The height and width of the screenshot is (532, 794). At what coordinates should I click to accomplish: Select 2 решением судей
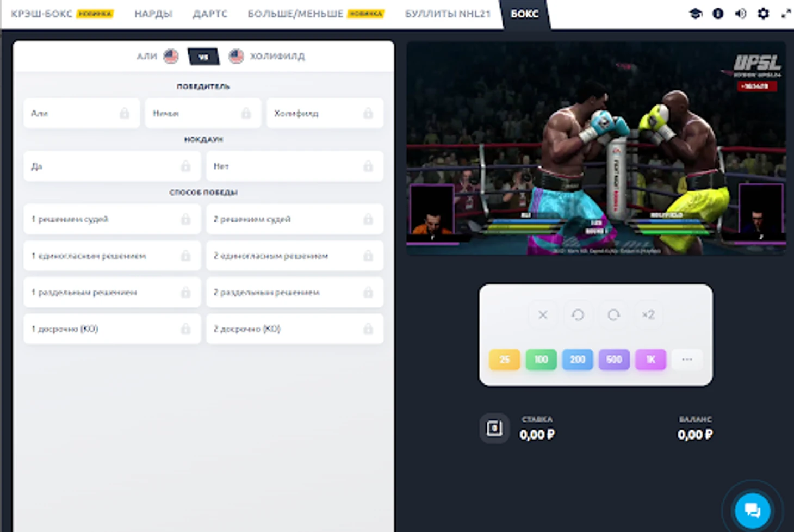tap(295, 219)
